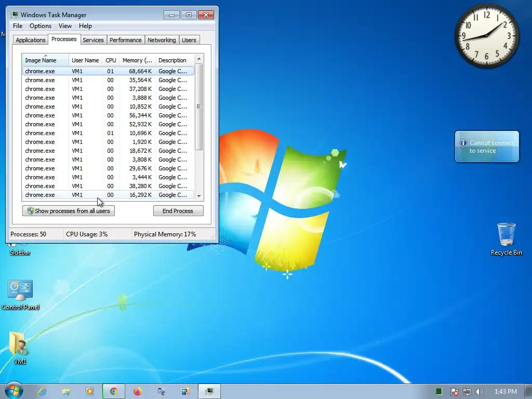Open the network tray icon
Screen dimensions: 532x399
click(x=467, y=392)
